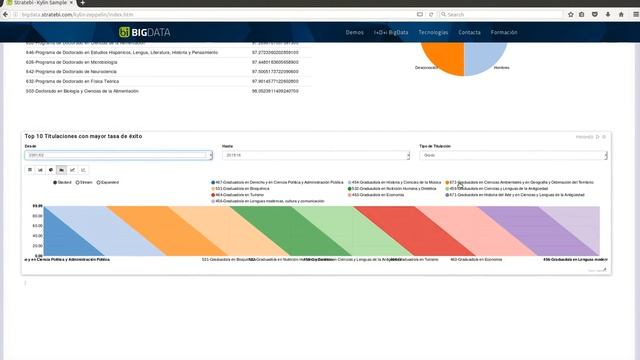Close the Stratebi Kylin Sample tab
640x360 pixels.
click(x=71, y=3)
